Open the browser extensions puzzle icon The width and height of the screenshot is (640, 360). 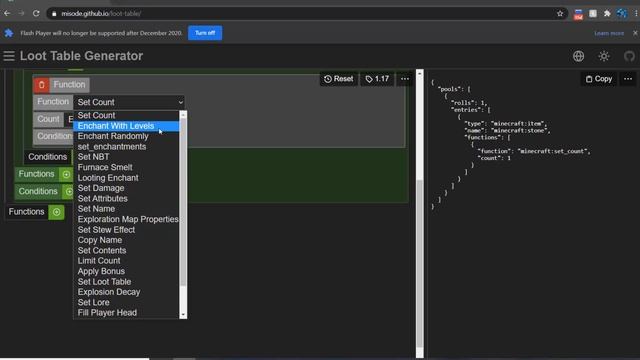pyautogui.click(x=607, y=13)
